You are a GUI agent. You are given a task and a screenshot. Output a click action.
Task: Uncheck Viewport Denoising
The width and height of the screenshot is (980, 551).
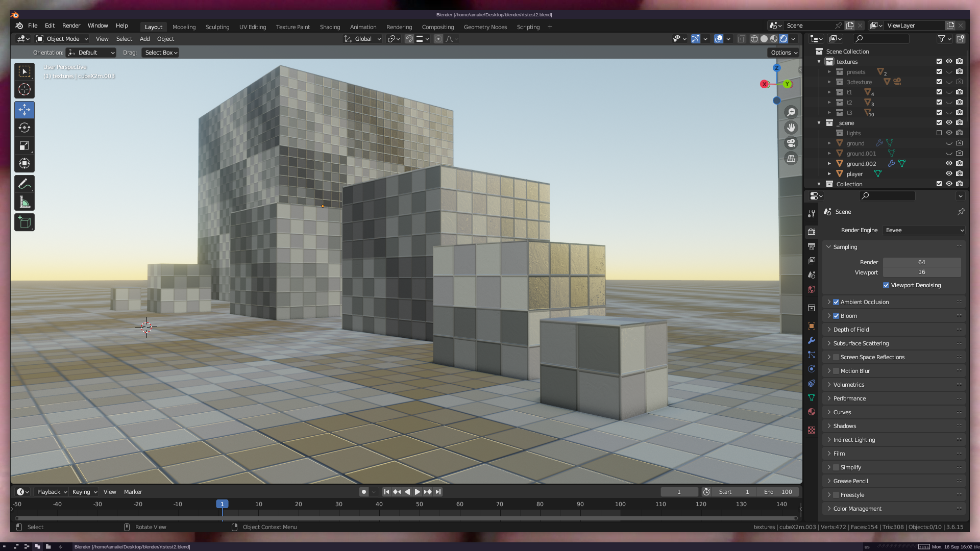[x=886, y=285]
